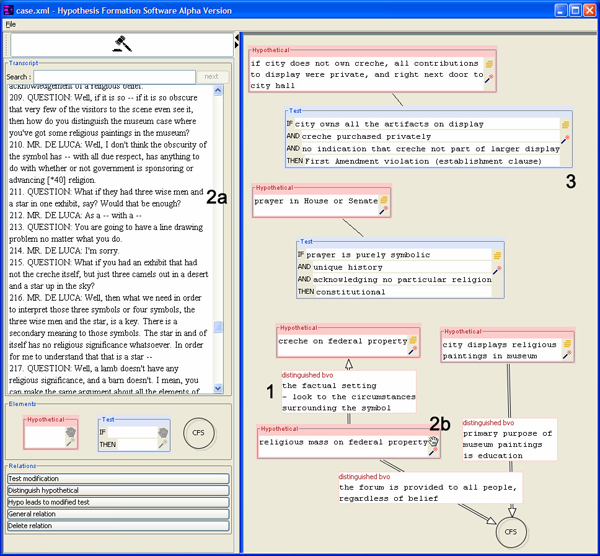Viewport: 600px width, 556px height.
Task: Click the 'prayer in House or Senate' hypothetical text
Action: [316, 201]
